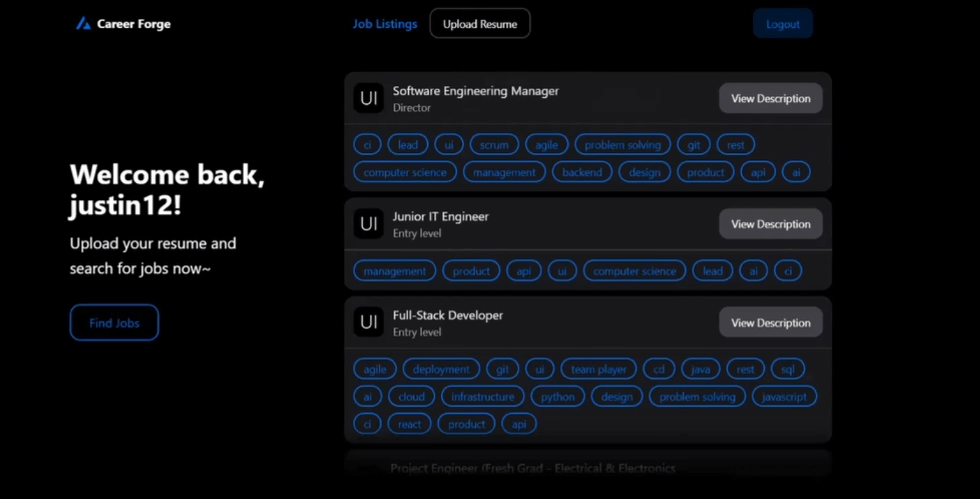Viewport: 980px width, 499px height.
Task: Click the Career Forge brand name
Action: pyautogui.click(x=134, y=24)
